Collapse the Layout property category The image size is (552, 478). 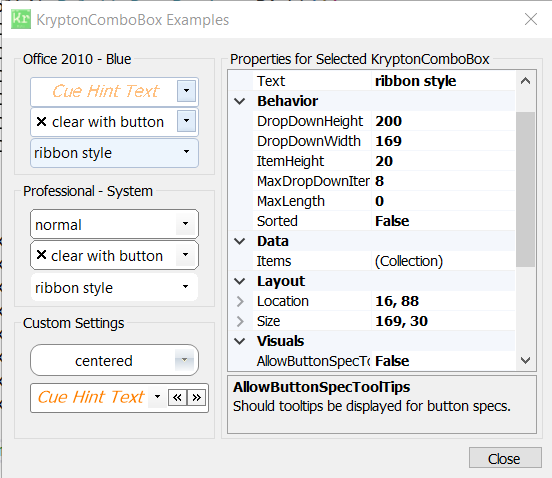[240, 281]
